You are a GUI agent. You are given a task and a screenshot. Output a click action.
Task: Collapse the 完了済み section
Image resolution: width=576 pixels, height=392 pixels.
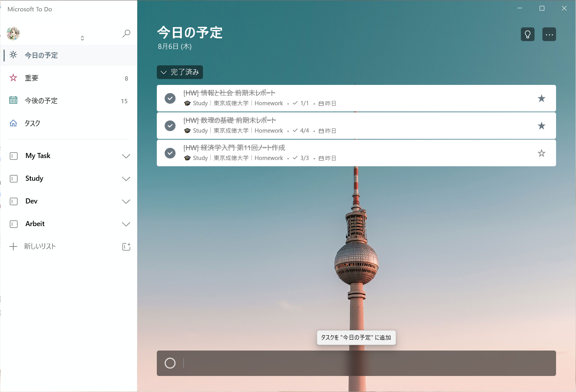[x=180, y=72]
